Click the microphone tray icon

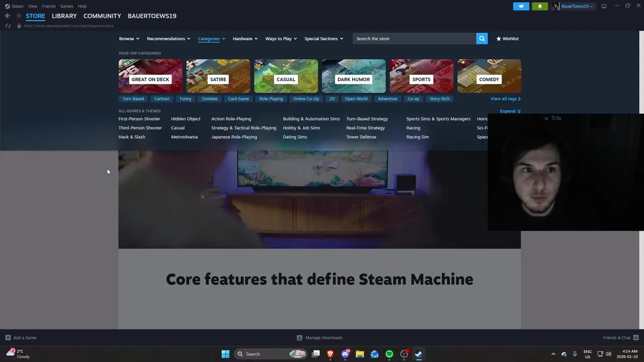coord(575,354)
